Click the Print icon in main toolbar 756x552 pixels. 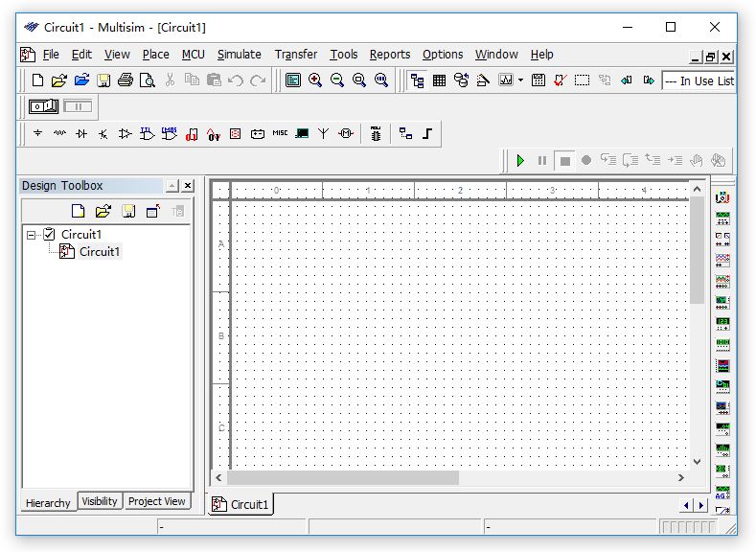[x=126, y=80]
